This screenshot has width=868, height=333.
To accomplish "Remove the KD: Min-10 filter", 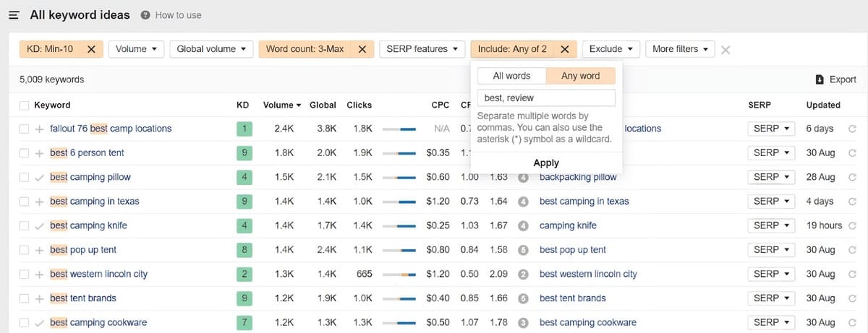I will click(x=91, y=49).
